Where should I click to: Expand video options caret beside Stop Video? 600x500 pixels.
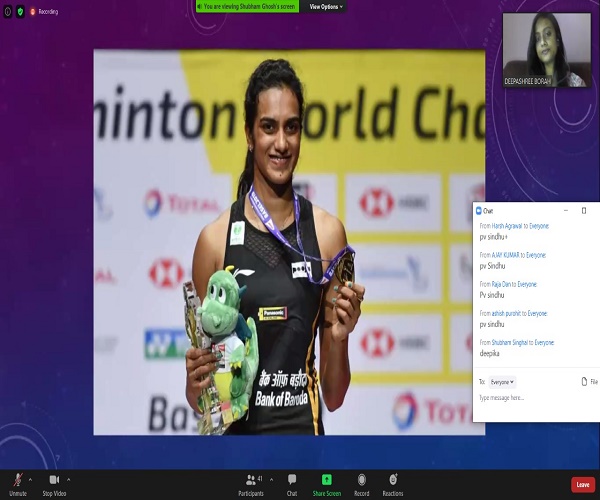pos(68,479)
